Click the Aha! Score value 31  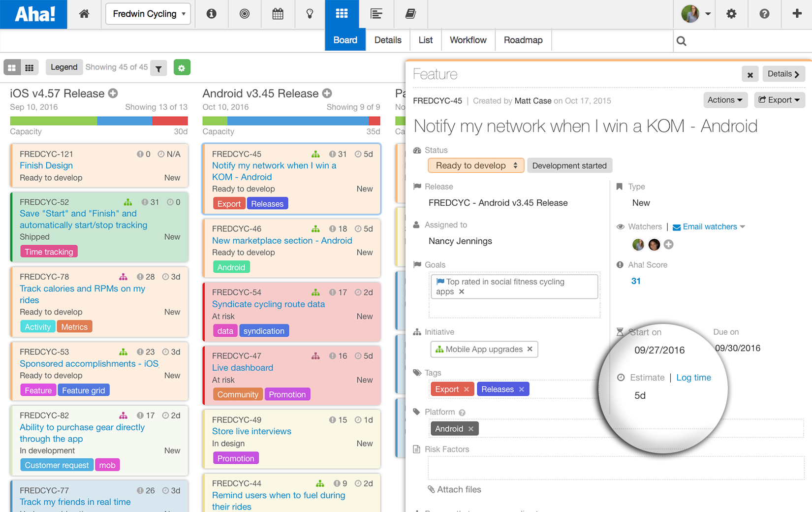tap(636, 281)
